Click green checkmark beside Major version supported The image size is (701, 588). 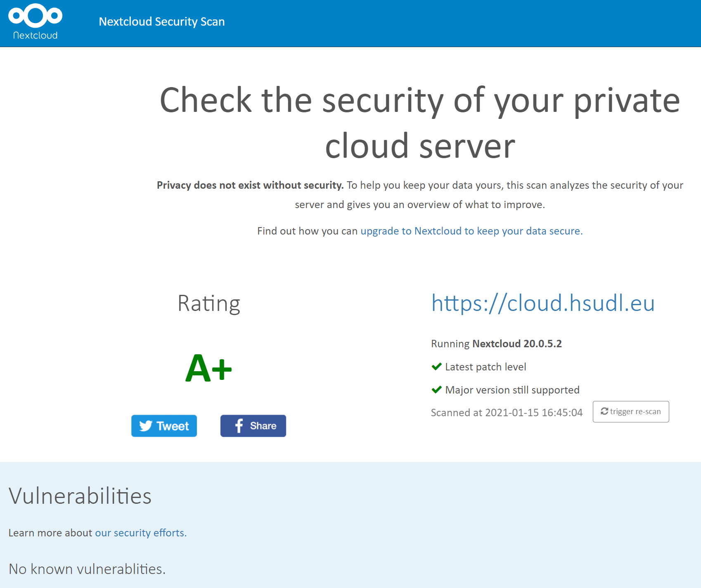point(436,389)
